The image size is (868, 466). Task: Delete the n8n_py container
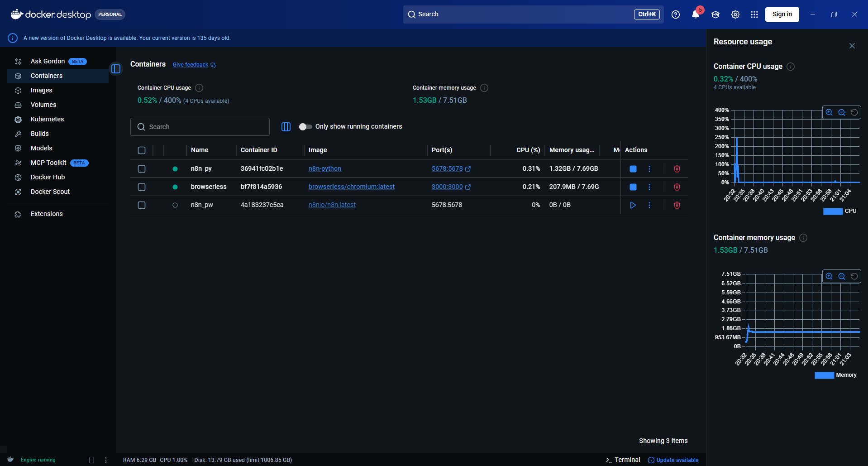click(677, 169)
